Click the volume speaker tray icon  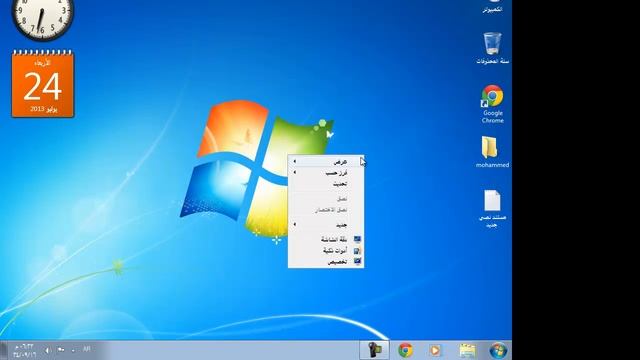pos(47,350)
